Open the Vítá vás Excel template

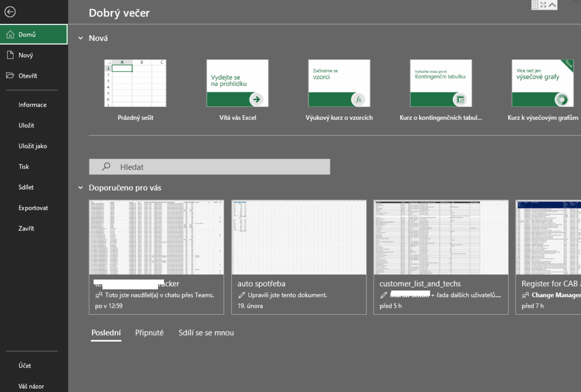click(x=238, y=83)
